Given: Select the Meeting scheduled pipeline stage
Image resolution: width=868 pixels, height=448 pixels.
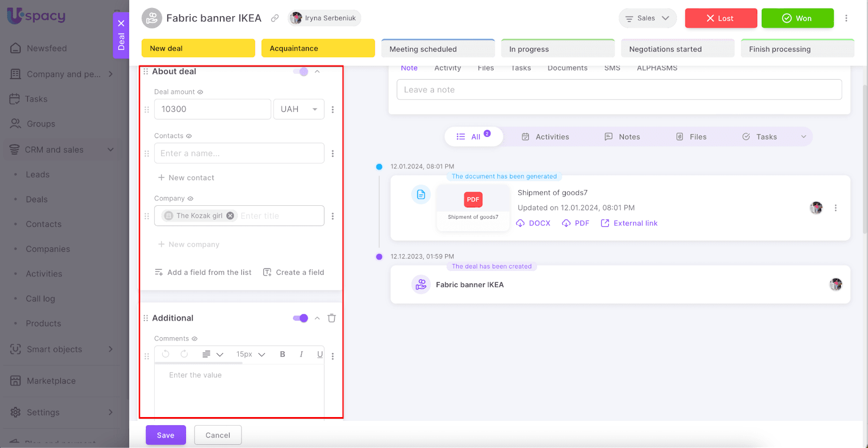Looking at the screenshot, I should (x=438, y=49).
